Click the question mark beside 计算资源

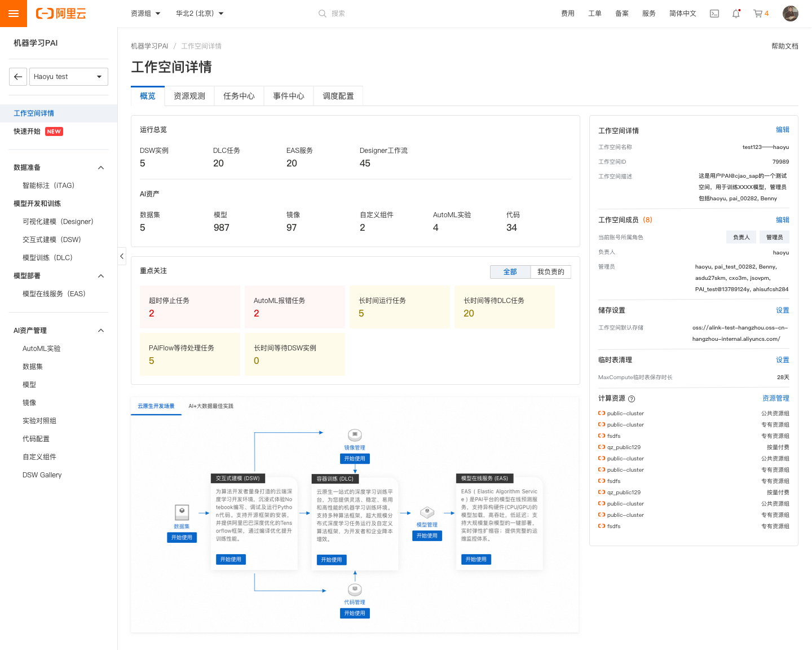[x=632, y=398]
